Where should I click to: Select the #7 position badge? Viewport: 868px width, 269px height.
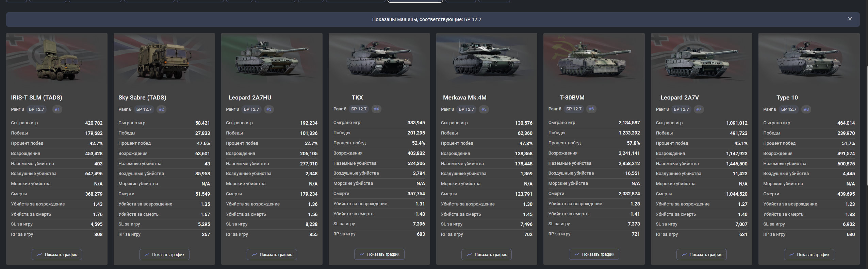pyautogui.click(x=699, y=109)
